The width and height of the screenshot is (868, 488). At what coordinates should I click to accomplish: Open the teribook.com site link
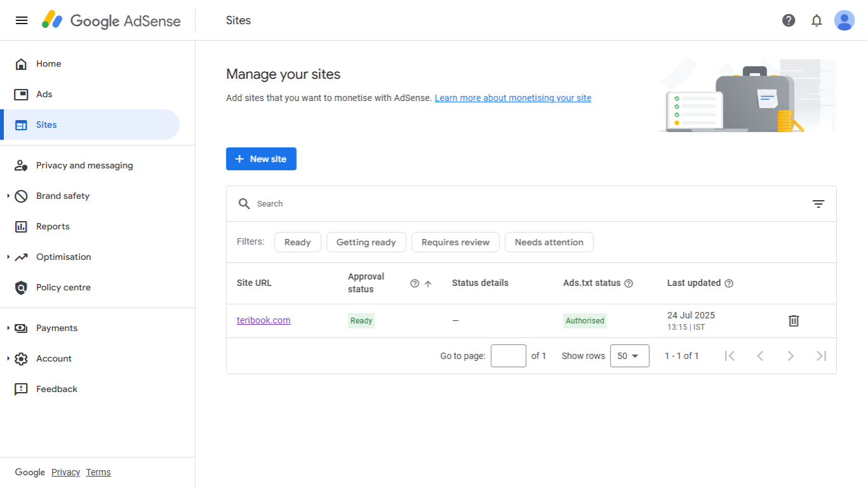[264, 320]
